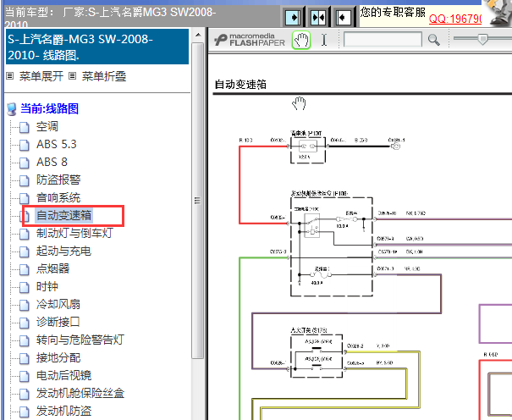Click the page icon next to 起动与充电

(x=25, y=251)
